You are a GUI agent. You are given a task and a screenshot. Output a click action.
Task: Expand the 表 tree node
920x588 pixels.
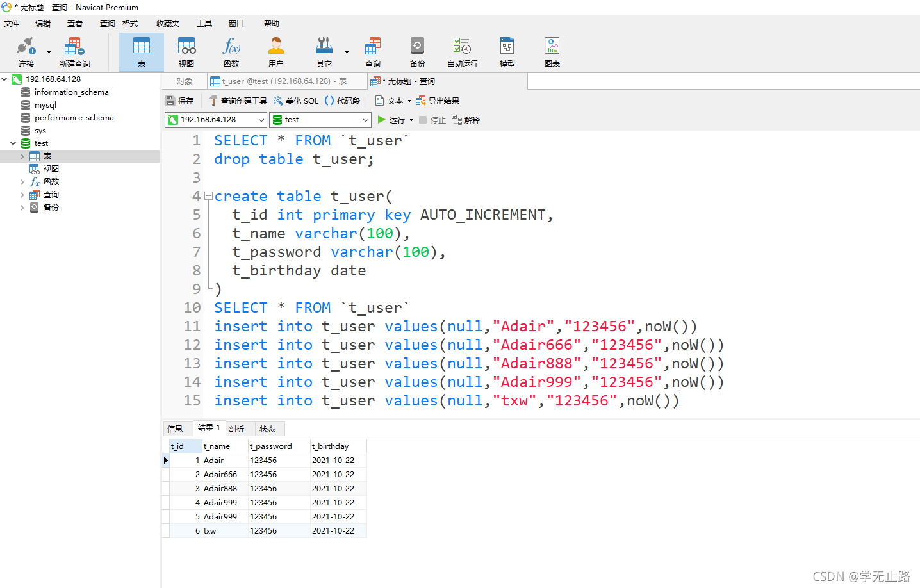(22, 156)
